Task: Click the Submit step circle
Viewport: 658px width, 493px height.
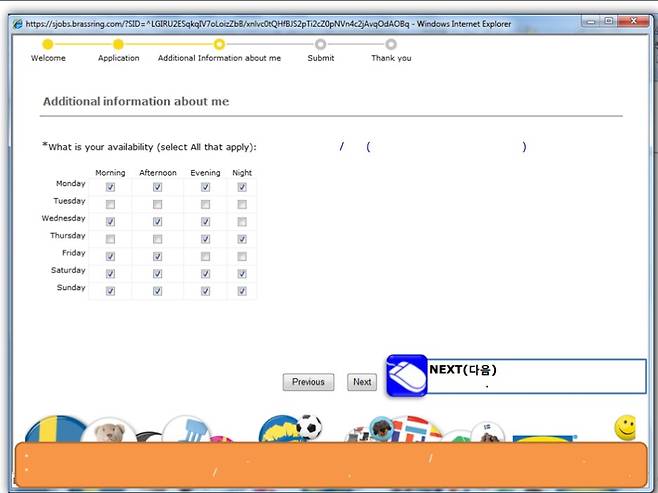Action: tap(320, 44)
